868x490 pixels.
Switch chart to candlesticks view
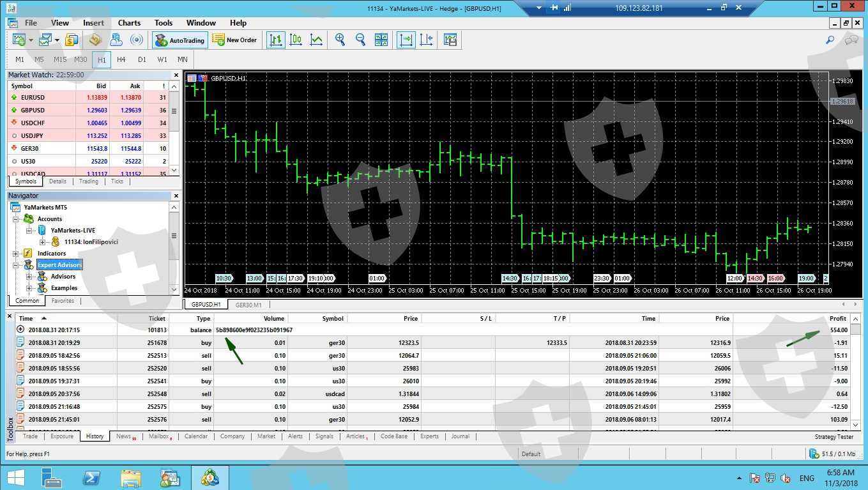tap(296, 40)
